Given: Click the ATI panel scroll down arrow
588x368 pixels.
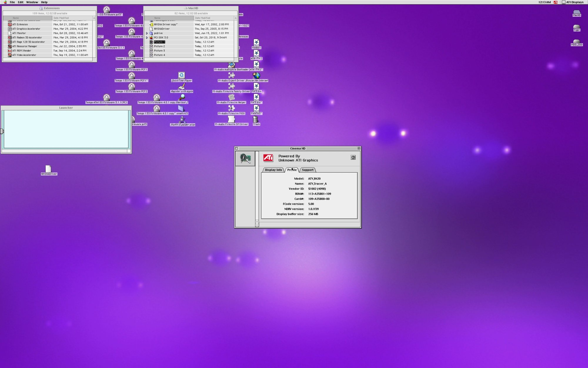Looking at the screenshot, I should [257, 225].
